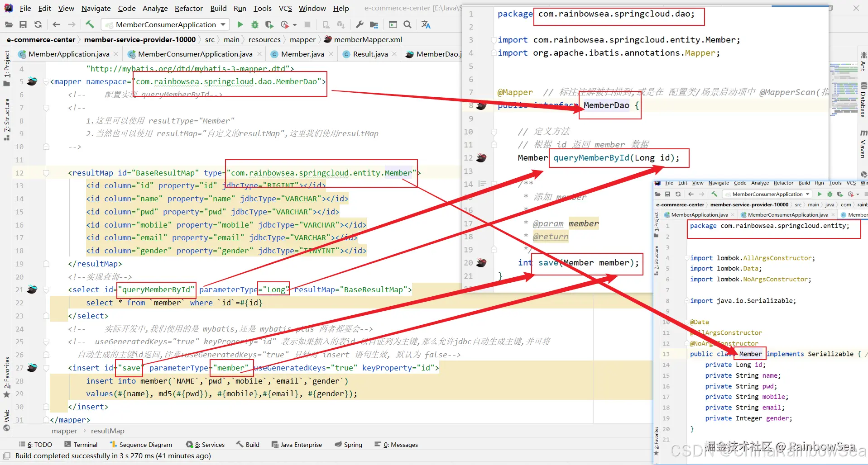This screenshot has width=868, height=465.
Task: Click the Translate icon in toolbar
Action: pos(426,24)
